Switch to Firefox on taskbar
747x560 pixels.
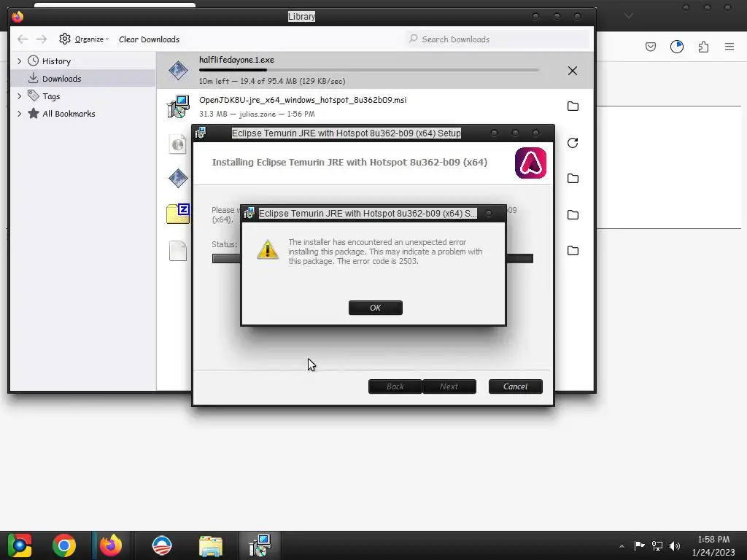pyautogui.click(x=111, y=545)
